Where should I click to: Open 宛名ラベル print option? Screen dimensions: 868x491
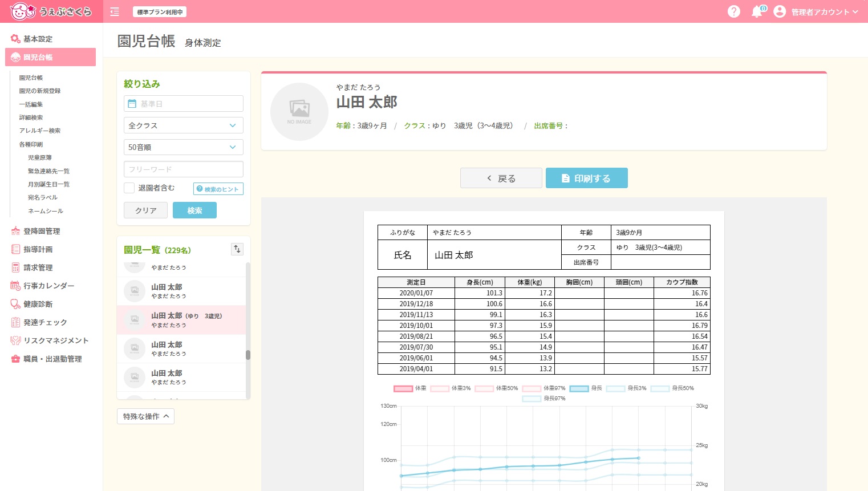43,197
